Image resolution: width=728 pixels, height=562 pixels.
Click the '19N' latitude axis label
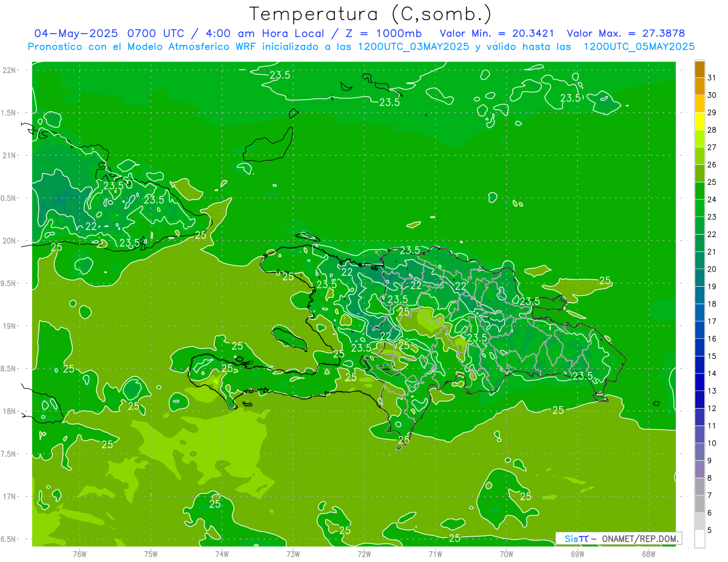click(x=9, y=326)
